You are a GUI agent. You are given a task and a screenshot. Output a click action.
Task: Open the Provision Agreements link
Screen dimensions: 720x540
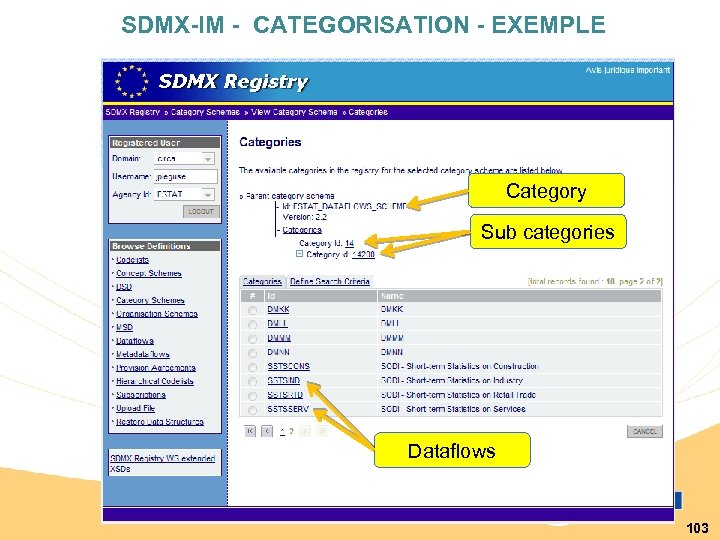tap(156, 368)
